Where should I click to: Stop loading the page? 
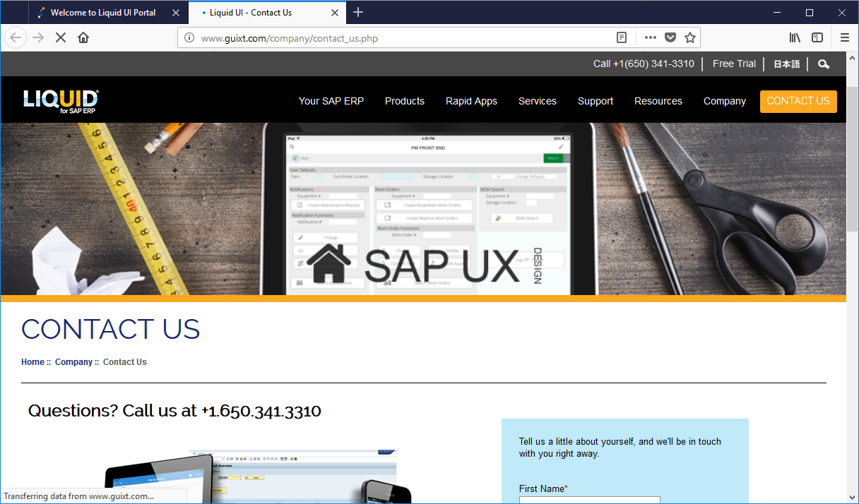[61, 37]
